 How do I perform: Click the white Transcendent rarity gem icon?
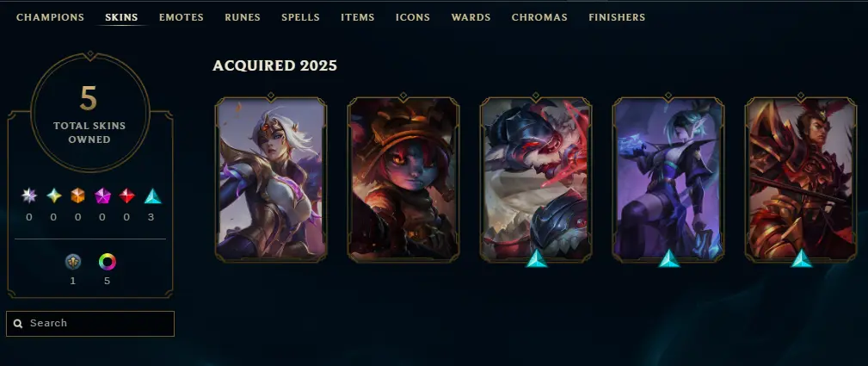coord(28,195)
